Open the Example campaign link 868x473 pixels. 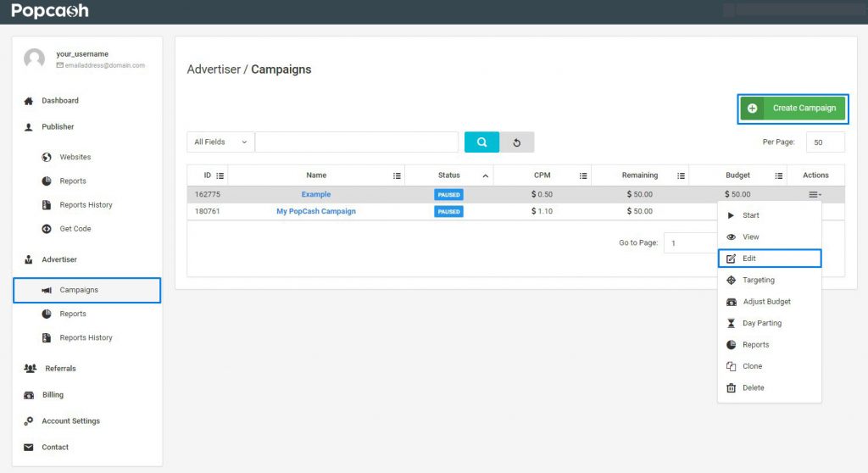[x=316, y=194]
